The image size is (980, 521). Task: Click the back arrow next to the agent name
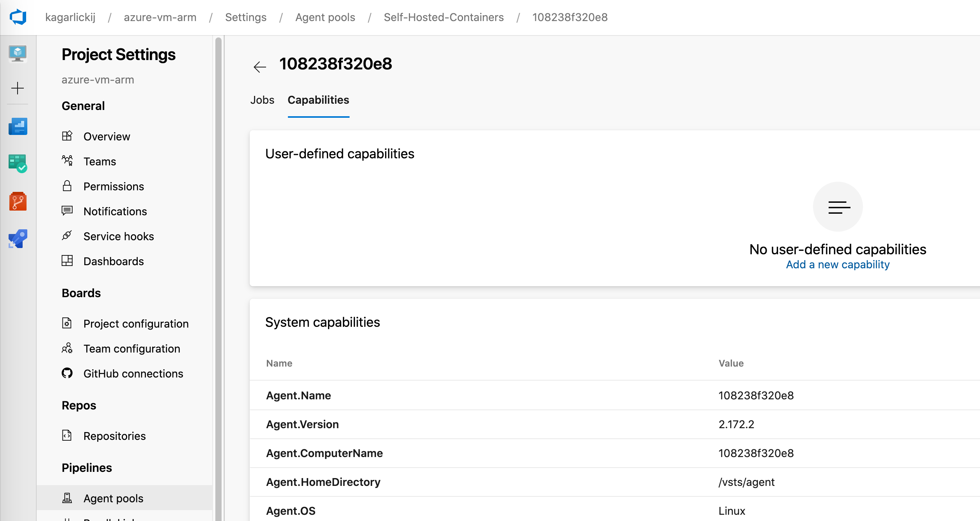click(x=259, y=67)
